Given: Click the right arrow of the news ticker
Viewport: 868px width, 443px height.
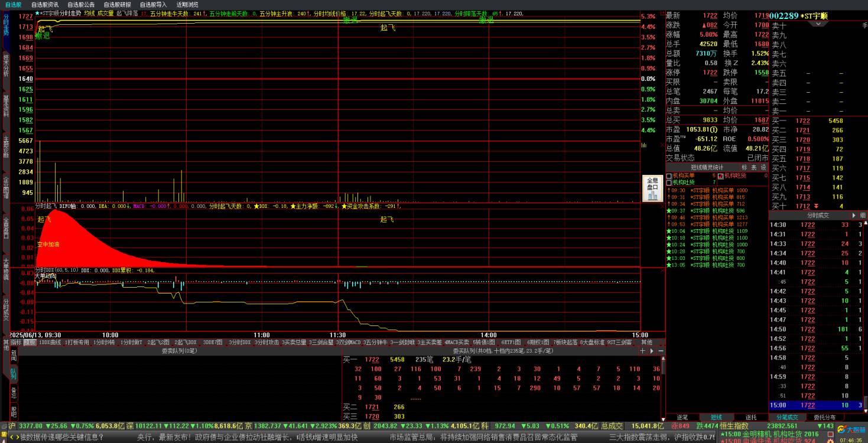Looking at the screenshot, I should coord(17,437).
